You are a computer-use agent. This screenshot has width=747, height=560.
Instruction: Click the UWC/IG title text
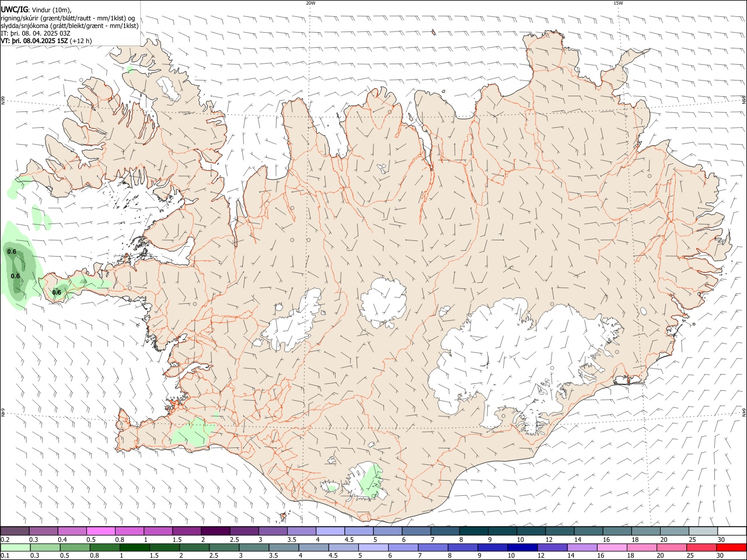[14, 10]
